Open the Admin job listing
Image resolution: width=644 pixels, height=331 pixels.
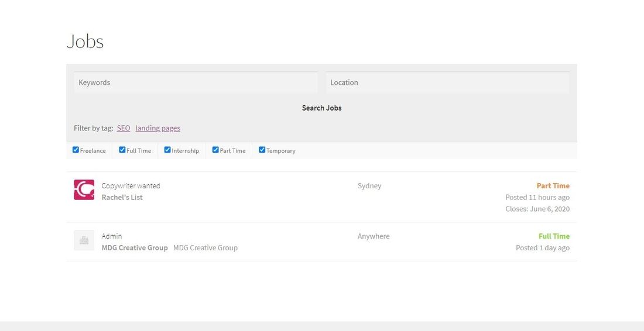112,236
